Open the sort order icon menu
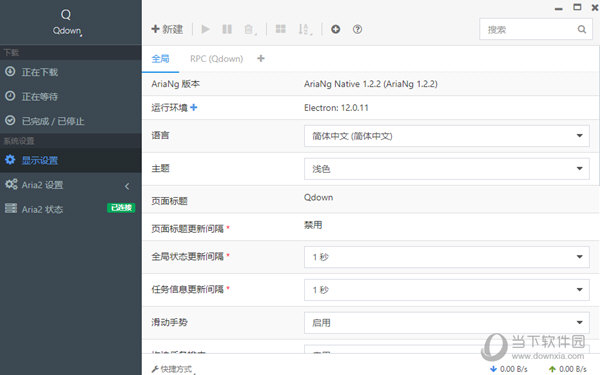The height and width of the screenshot is (375, 600). pyautogui.click(x=305, y=29)
